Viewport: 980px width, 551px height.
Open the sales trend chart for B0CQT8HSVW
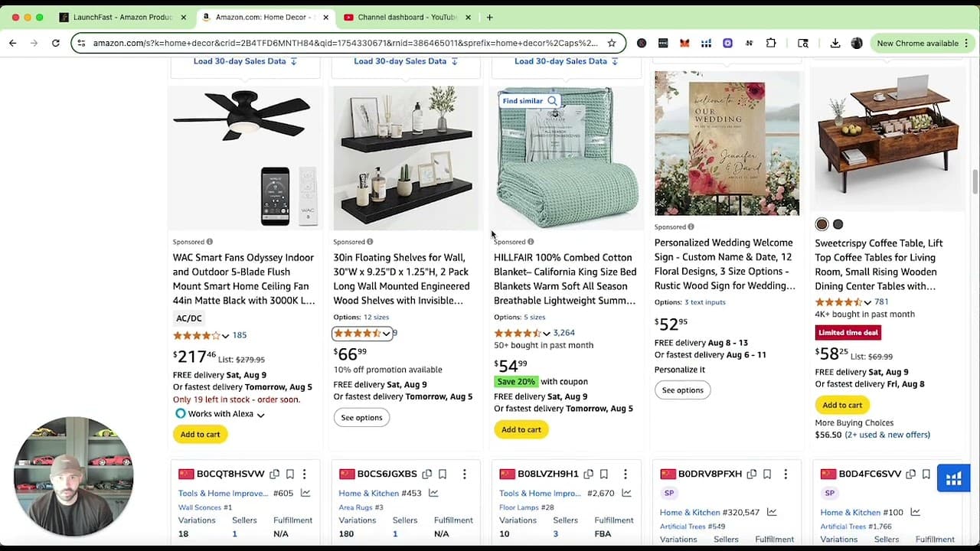(x=306, y=493)
